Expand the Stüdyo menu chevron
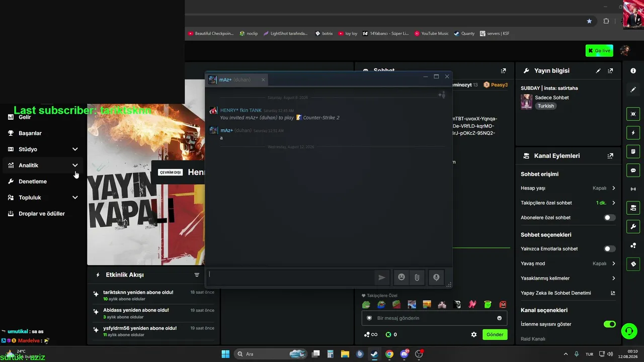 point(75,149)
